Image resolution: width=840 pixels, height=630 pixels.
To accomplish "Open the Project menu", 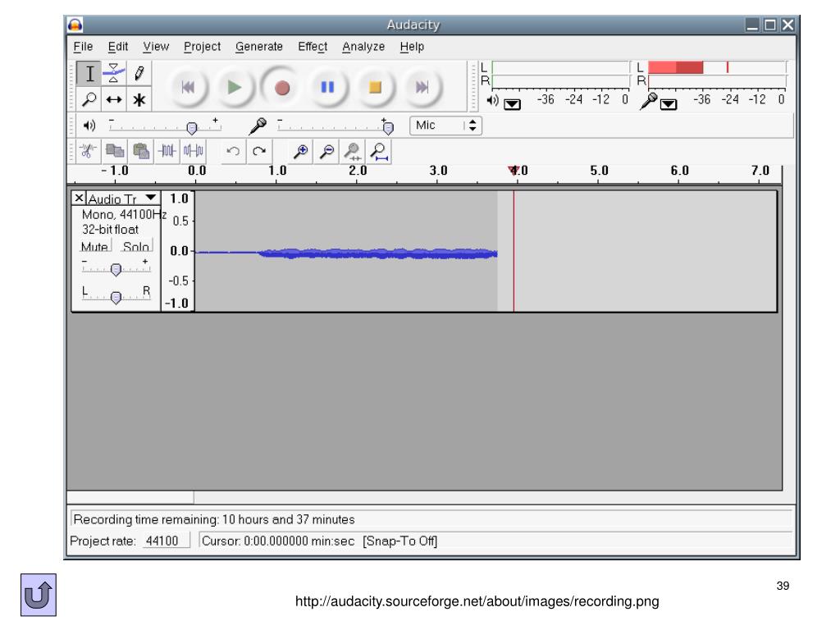I will (202, 47).
